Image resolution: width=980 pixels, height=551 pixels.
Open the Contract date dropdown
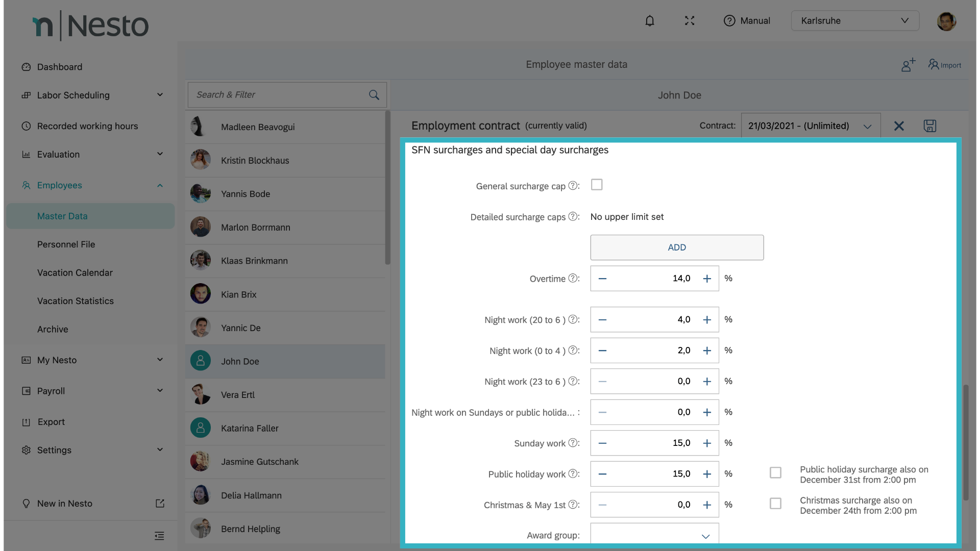810,126
